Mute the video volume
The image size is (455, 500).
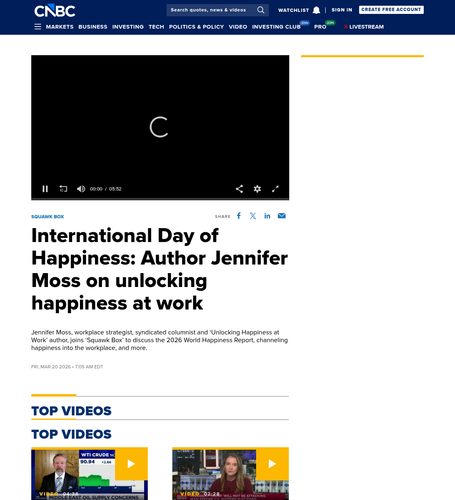pyautogui.click(x=81, y=189)
